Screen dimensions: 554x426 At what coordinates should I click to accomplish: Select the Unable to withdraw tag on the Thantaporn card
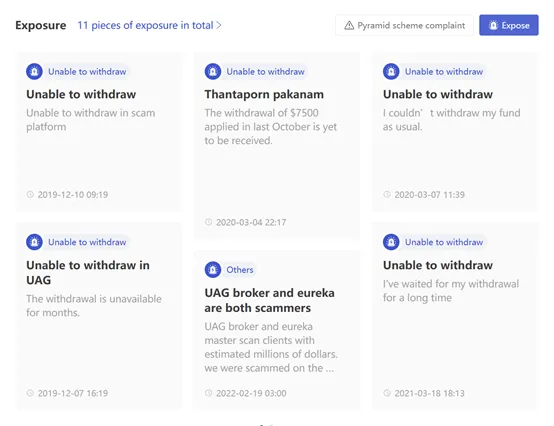(265, 72)
